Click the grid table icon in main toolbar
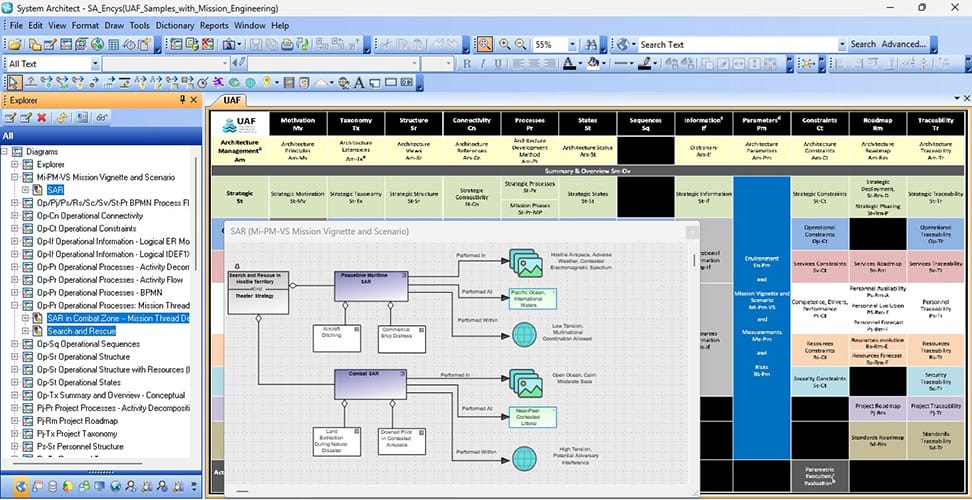The image size is (972, 500). coord(113,45)
